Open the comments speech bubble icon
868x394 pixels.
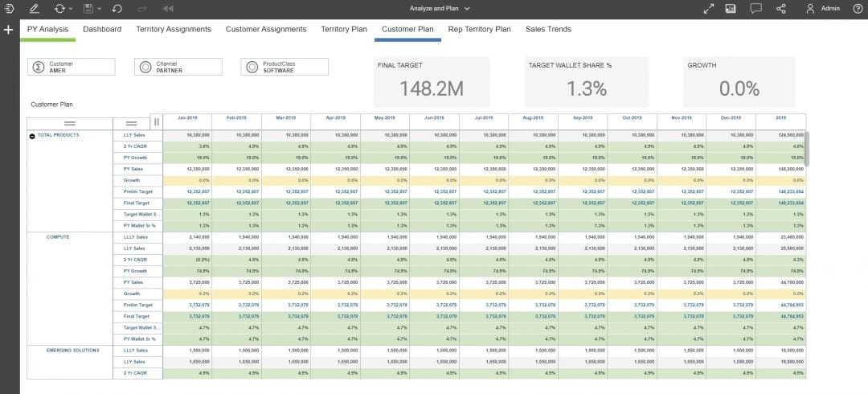[x=755, y=8]
